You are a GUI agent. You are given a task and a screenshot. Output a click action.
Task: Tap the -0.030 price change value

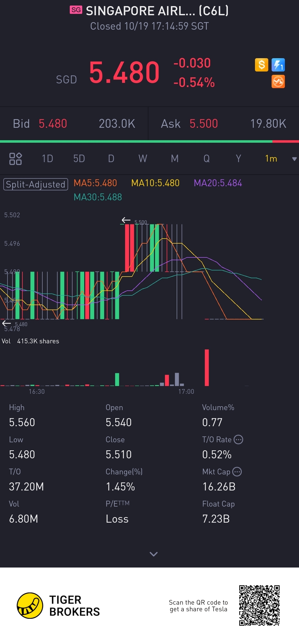pos(192,63)
